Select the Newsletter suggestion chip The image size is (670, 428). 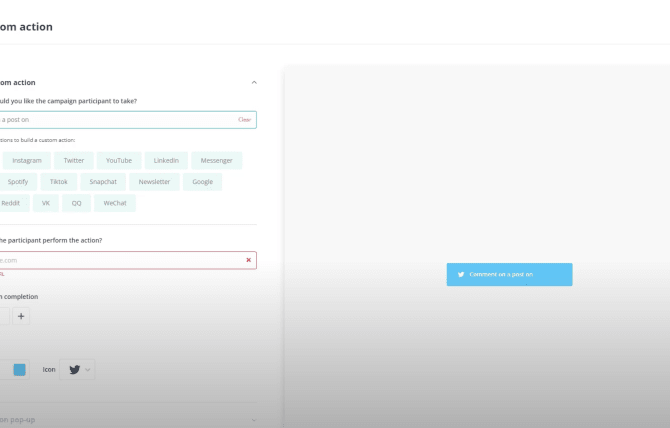tap(154, 182)
